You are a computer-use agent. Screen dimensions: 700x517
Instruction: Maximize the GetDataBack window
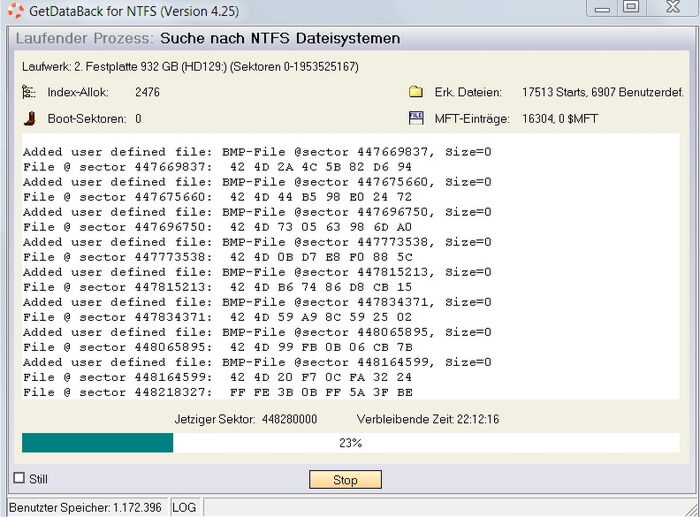click(x=631, y=7)
